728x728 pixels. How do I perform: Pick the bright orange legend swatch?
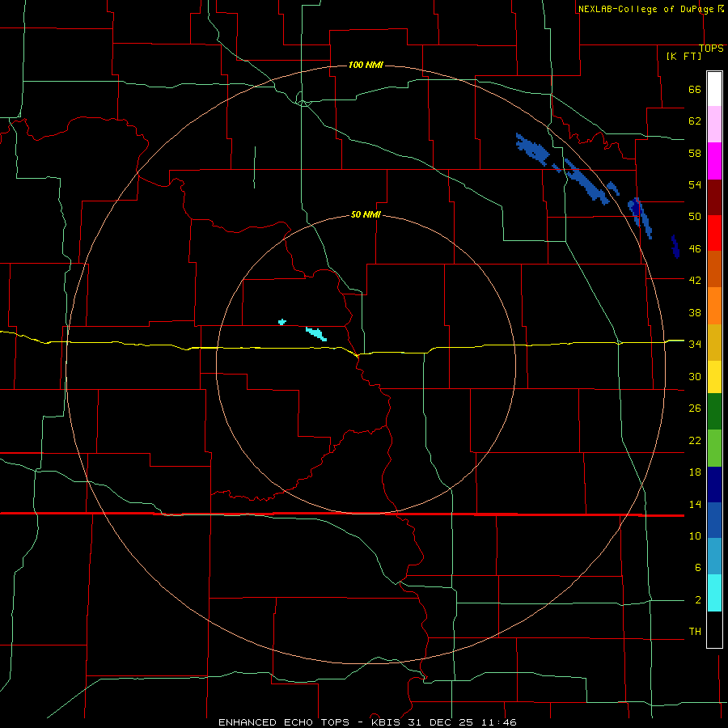click(x=714, y=306)
